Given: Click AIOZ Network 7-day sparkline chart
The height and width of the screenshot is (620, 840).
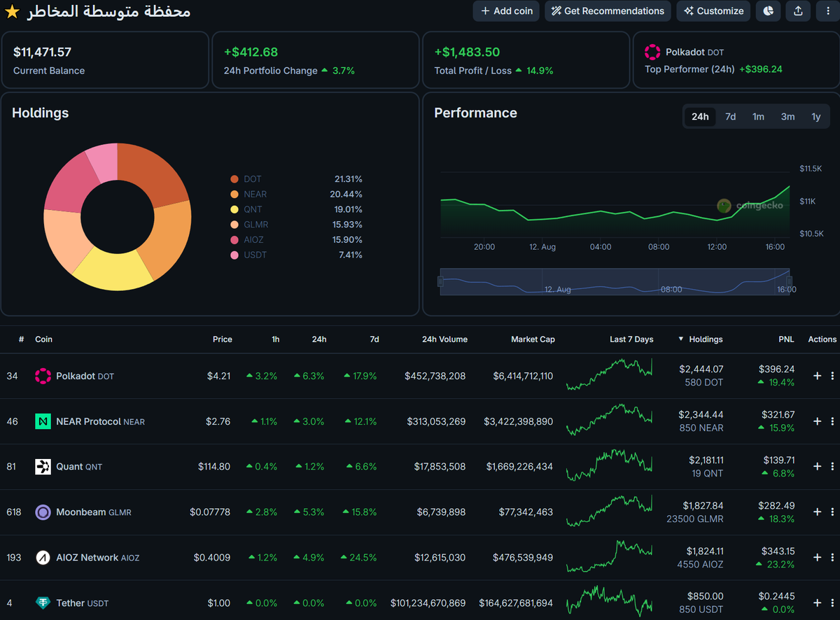Looking at the screenshot, I should [x=609, y=556].
